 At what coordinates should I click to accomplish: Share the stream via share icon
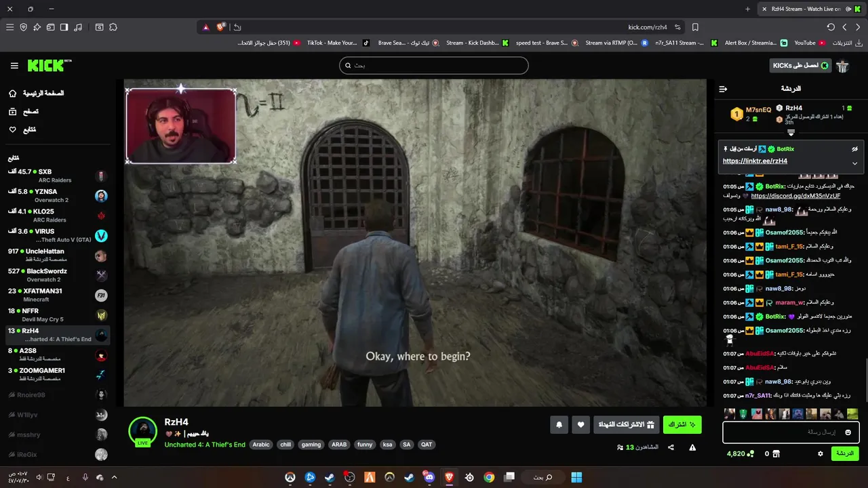(671, 447)
